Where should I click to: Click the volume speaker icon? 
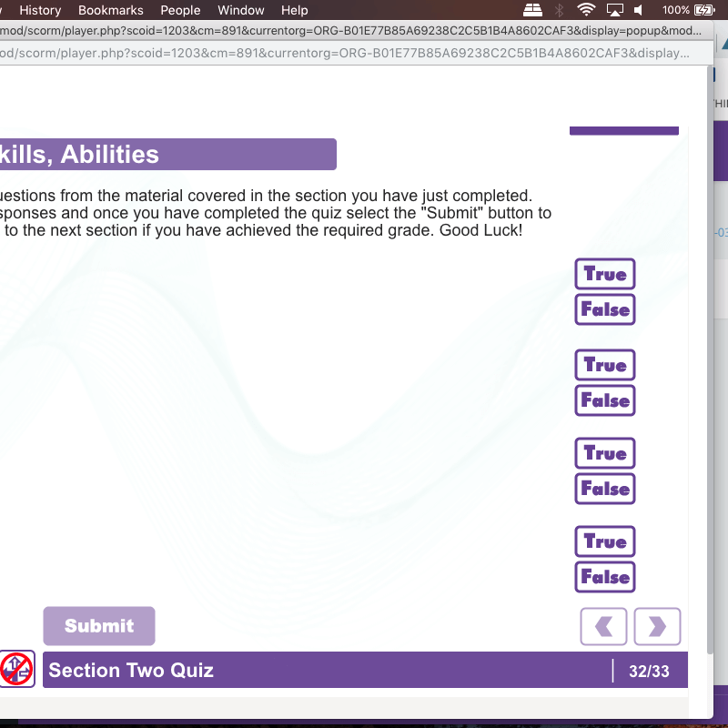coord(639,10)
